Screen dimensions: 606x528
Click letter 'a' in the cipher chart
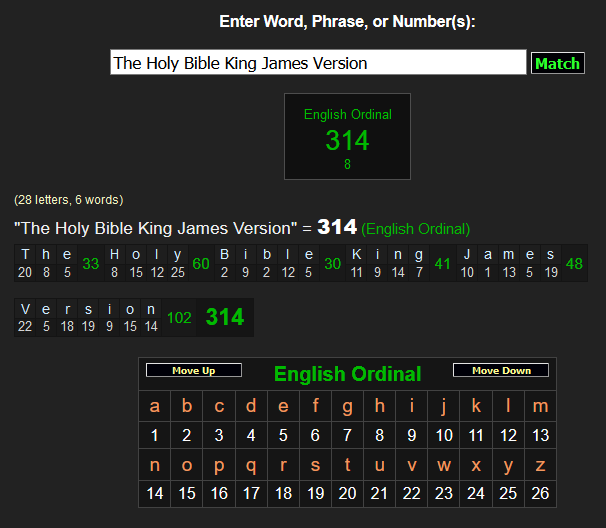(x=154, y=406)
